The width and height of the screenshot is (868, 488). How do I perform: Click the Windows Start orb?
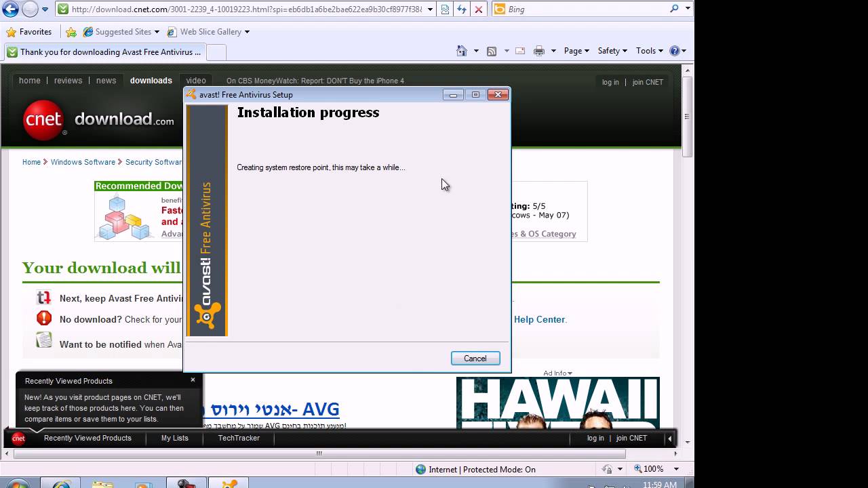click(x=18, y=483)
